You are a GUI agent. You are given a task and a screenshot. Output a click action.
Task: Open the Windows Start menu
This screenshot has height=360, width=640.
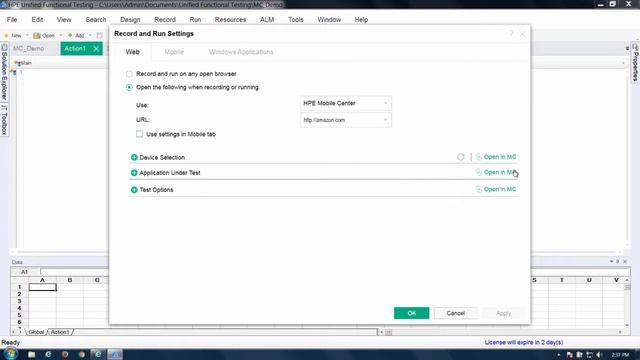[10, 353]
